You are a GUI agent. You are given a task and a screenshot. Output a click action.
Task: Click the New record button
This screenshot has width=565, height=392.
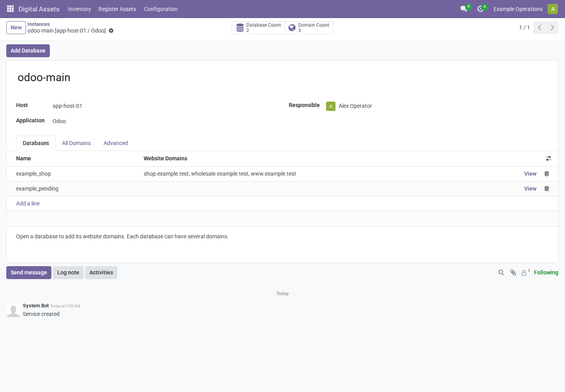16,27
